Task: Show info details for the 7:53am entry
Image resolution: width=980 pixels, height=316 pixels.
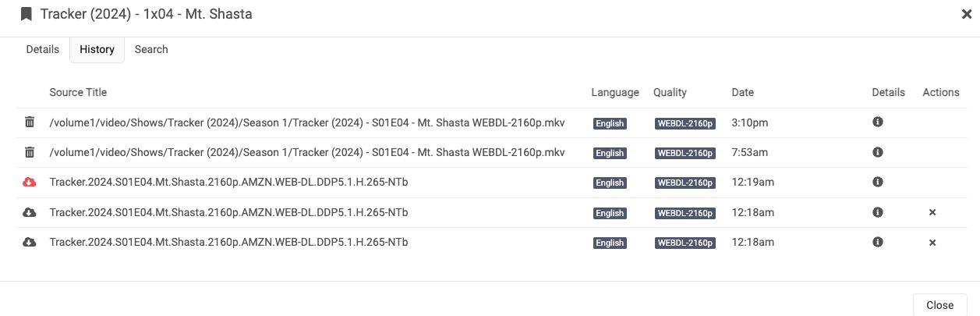Action: (877, 152)
